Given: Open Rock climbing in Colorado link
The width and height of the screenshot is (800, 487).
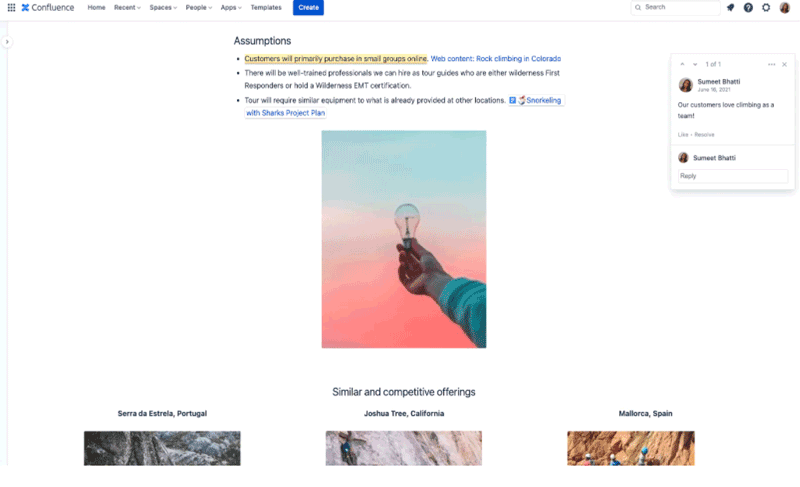Looking at the screenshot, I should [495, 59].
